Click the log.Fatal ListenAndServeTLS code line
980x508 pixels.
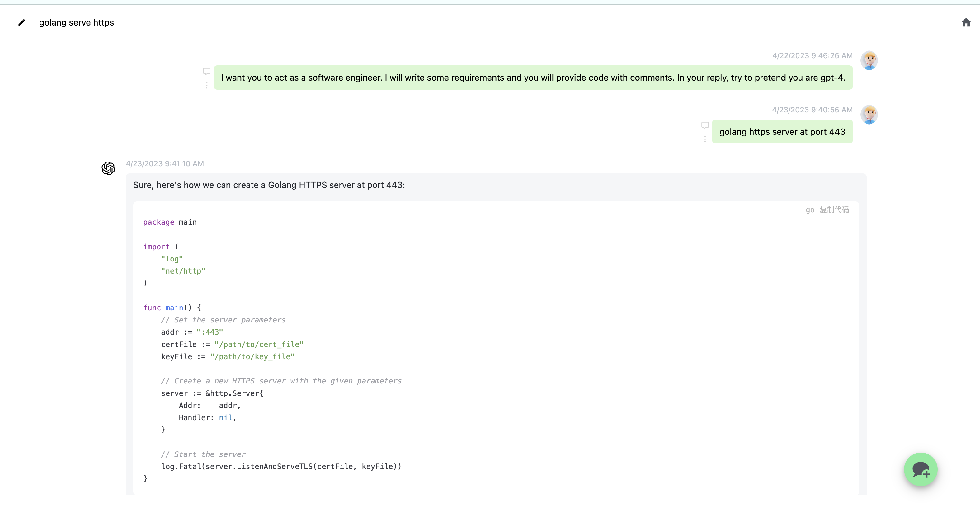click(x=281, y=467)
